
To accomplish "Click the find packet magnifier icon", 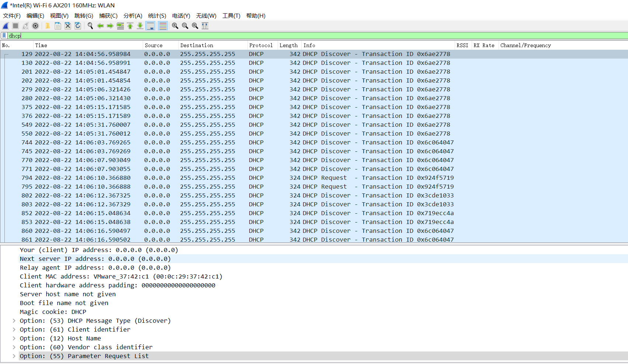I will click(90, 26).
